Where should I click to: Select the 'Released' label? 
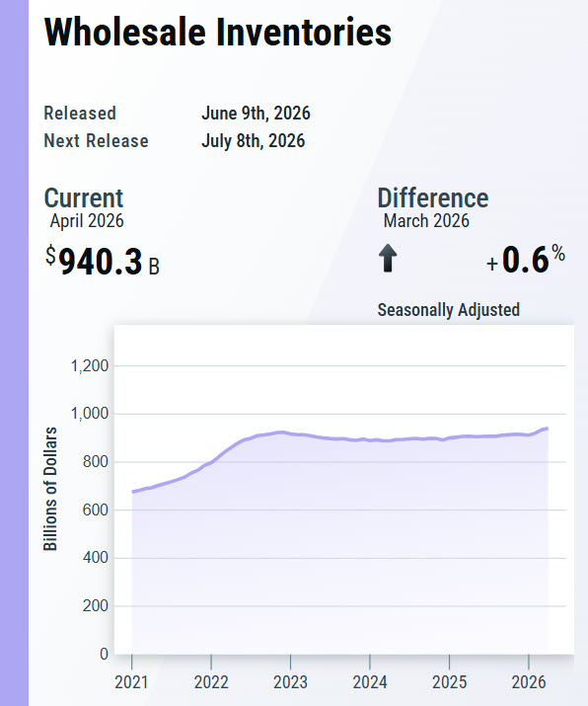80,113
